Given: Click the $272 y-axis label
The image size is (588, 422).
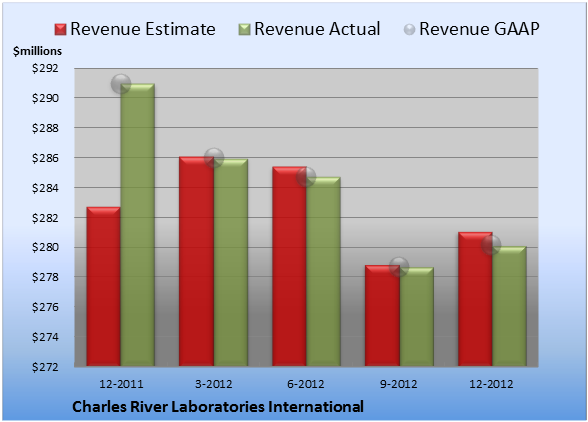Looking at the screenshot, I should click(x=45, y=367).
